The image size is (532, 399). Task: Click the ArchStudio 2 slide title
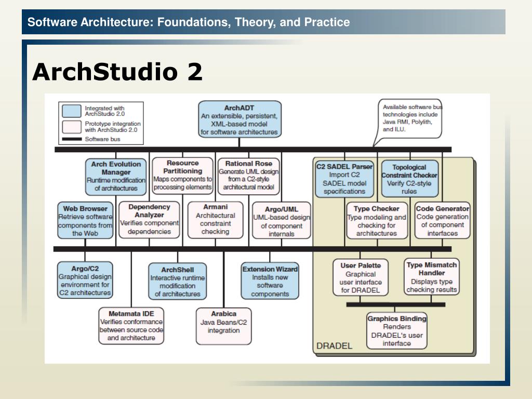click(117, 72)
